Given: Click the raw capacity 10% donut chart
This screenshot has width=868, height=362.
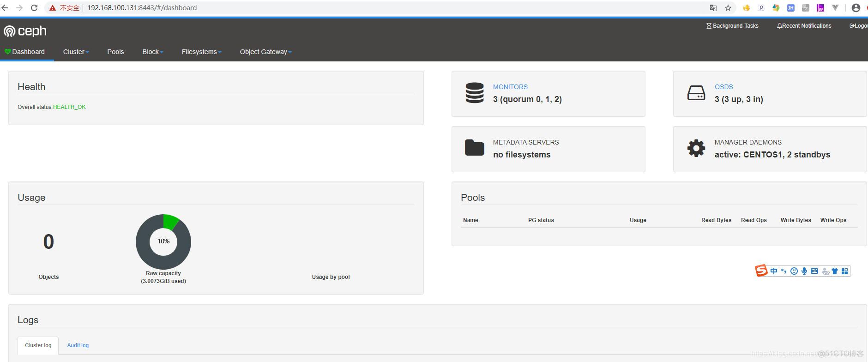Looking at the screenshot, I should pos(163,241).
